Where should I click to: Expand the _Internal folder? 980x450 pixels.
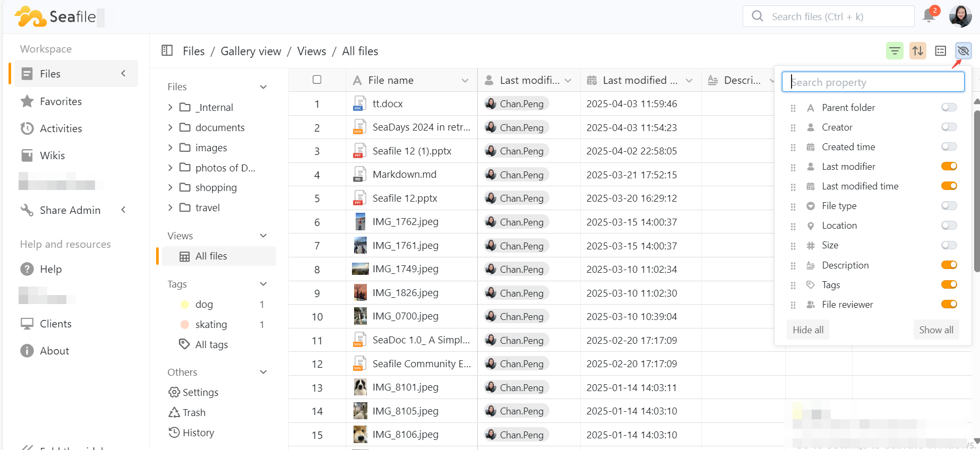point(170,107)
